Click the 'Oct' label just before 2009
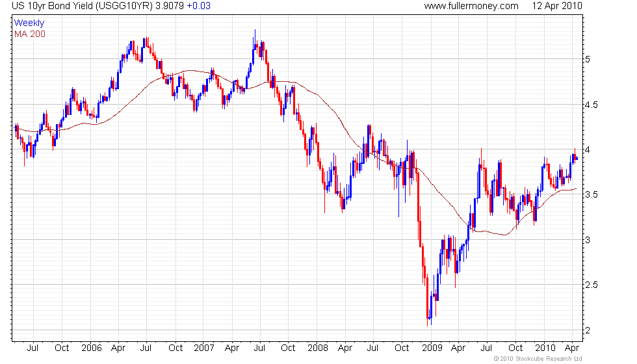637x364 pixels. click(x=402, y=348)
